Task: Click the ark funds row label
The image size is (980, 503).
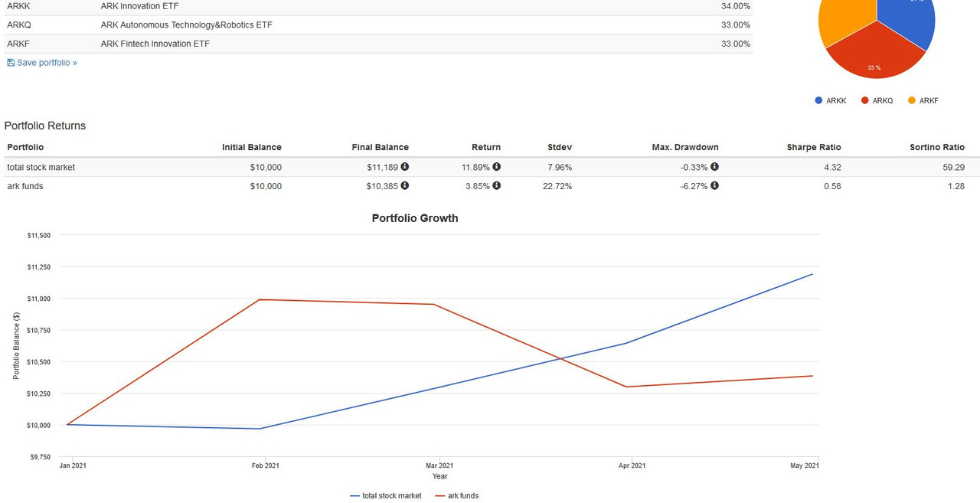Action: tap(25, 186)
